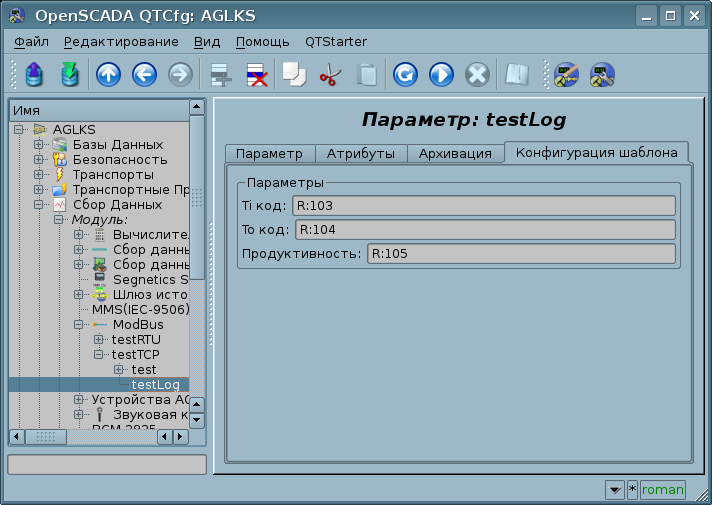
Task: Click the Cut scissors icon
Action: 329,75
